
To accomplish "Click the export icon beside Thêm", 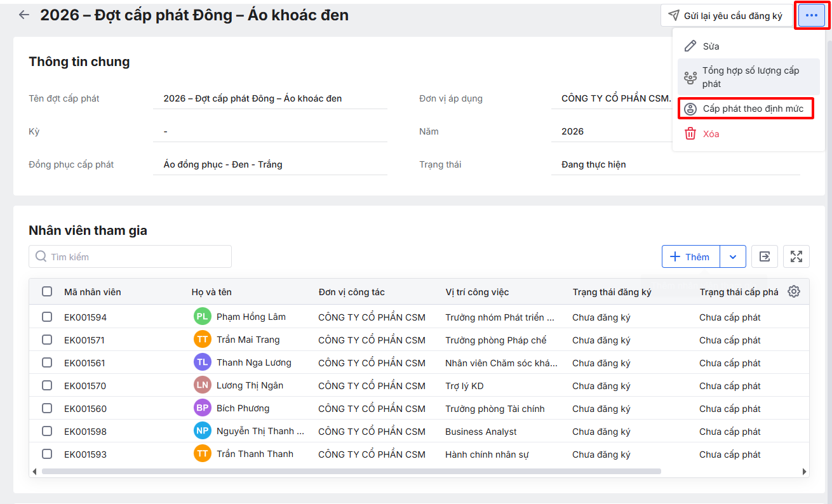I will [765, 256].
